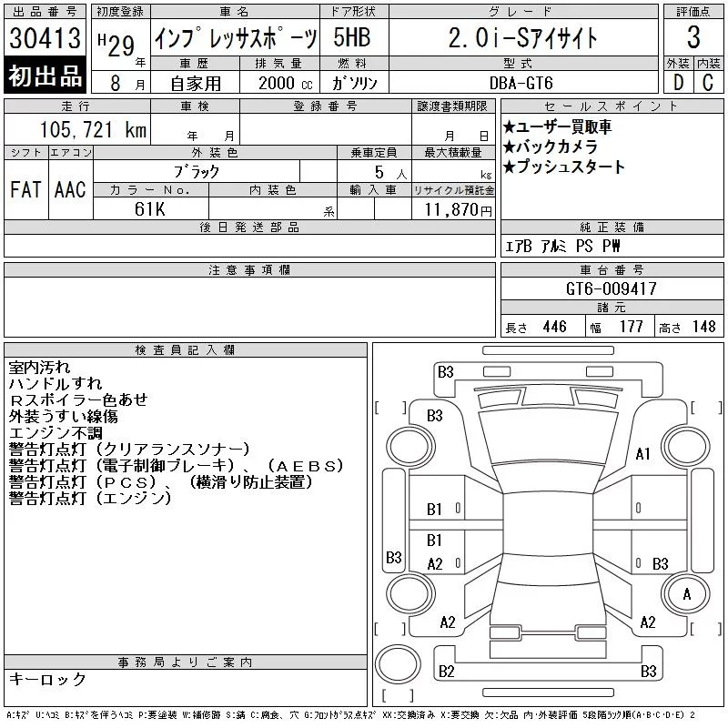728x728 pixels.
Task: Click the 後日発送部品 section header
Action: click(x=249, y=227)
